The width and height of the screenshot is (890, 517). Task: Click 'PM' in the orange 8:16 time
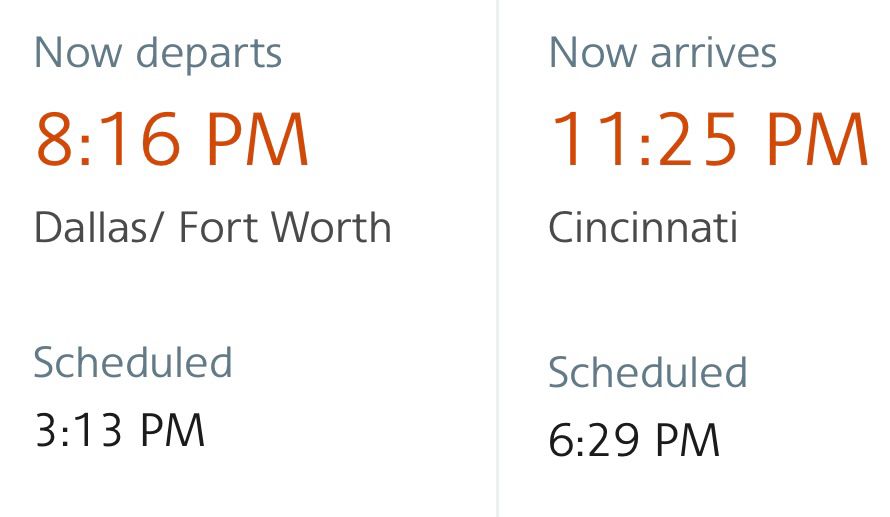[x=257, y=139]
